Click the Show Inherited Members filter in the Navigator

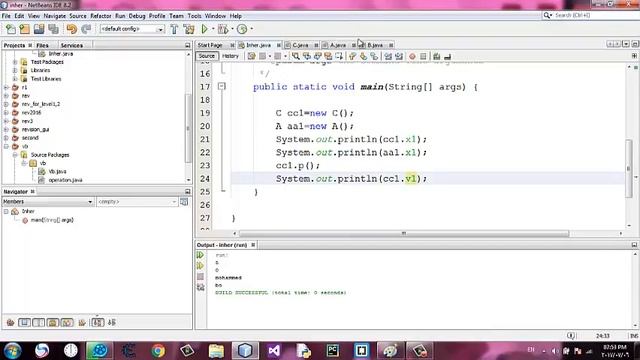click(x=11, y=322)
